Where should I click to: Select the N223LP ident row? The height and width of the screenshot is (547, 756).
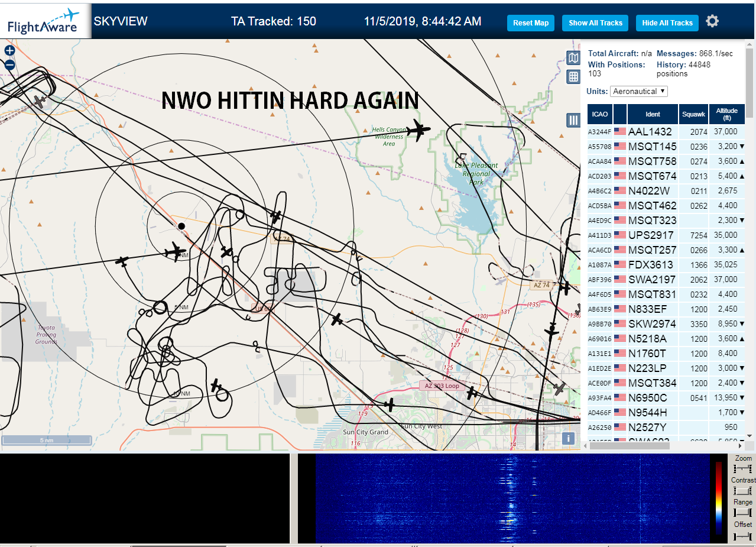666,368
